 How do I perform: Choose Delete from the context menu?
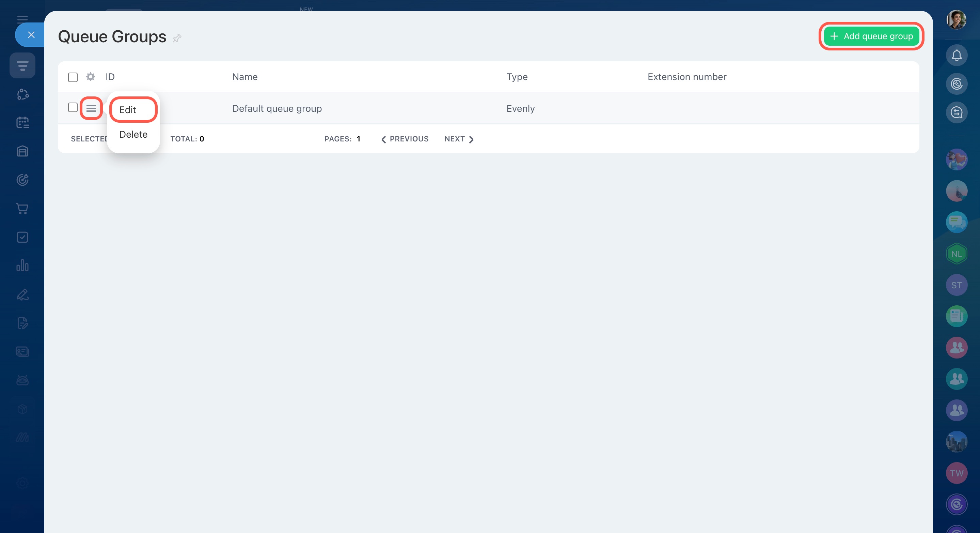133,134
